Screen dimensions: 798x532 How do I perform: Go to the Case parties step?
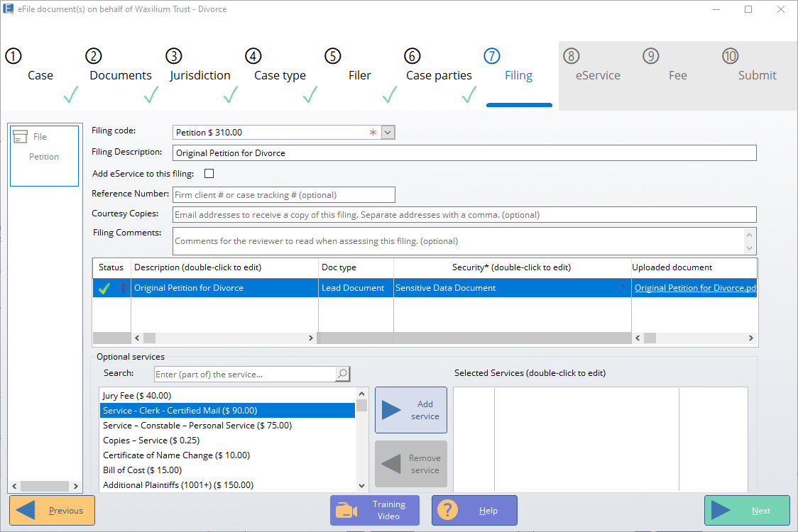[x=439, y=75]
